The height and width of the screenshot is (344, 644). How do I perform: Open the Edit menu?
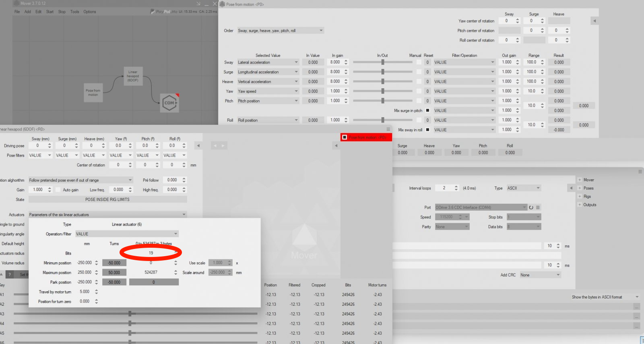tap(38, 12)
